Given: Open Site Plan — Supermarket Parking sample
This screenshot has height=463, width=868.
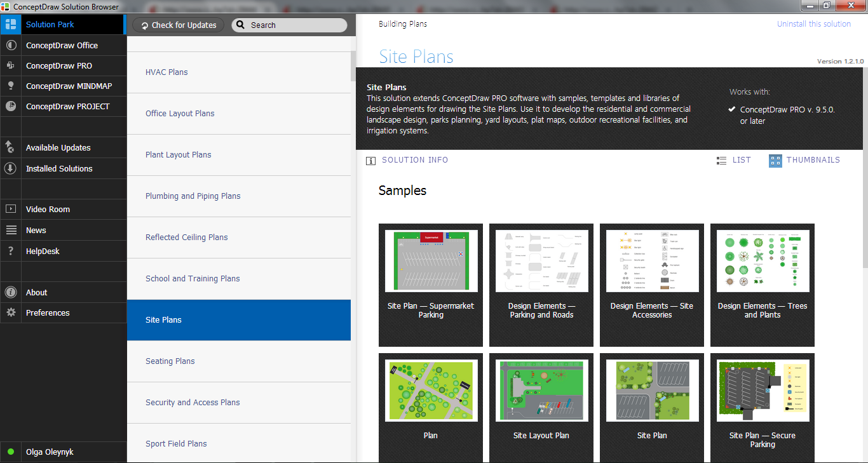Looking at the screenshot, I should click(x=431, y=285).
